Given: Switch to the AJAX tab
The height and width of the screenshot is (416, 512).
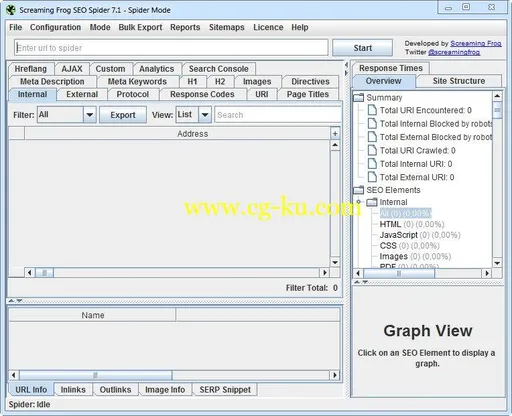Looking at the screenshot, I should point(72,69).
